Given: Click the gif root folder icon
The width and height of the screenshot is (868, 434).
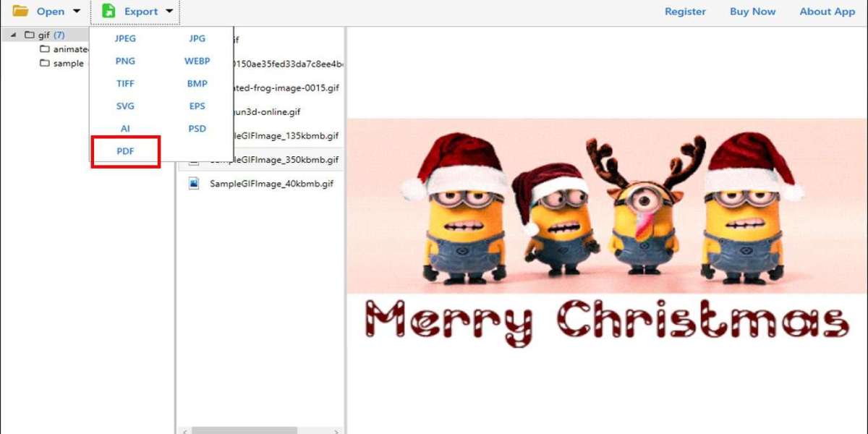Looking at the screenshot, I should tap(29, 35).
